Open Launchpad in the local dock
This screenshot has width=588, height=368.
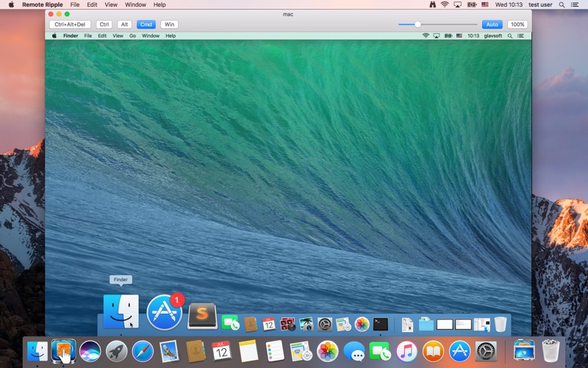116,352
